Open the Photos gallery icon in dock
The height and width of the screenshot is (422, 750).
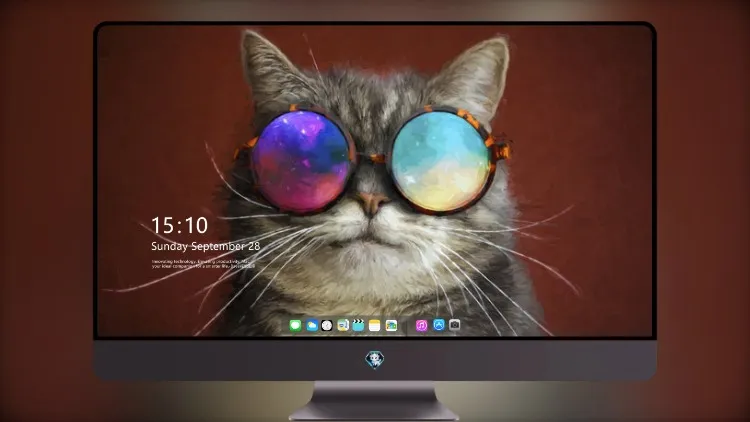coord(391,325)
